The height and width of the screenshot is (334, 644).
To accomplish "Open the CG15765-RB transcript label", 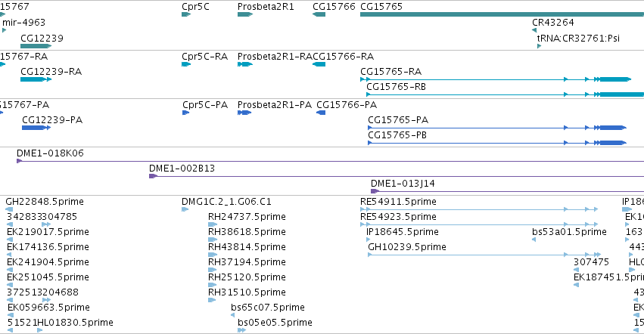I will pos(396,87).
